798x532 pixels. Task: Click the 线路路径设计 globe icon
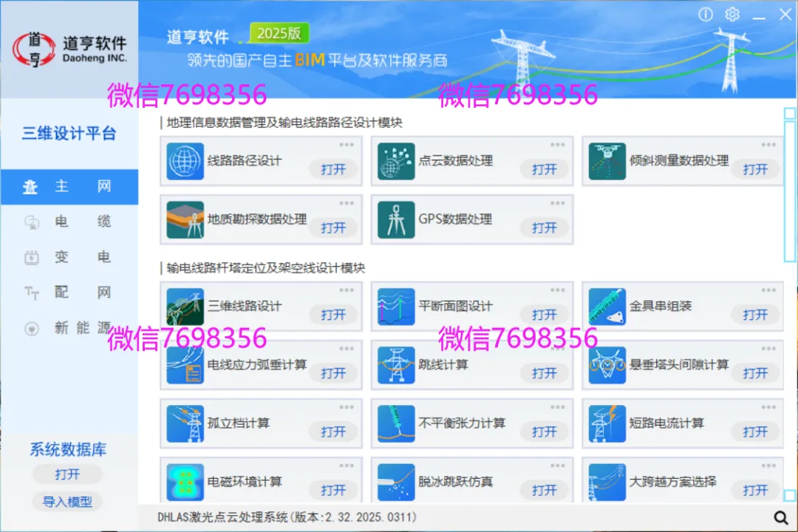tap(185, 161)
